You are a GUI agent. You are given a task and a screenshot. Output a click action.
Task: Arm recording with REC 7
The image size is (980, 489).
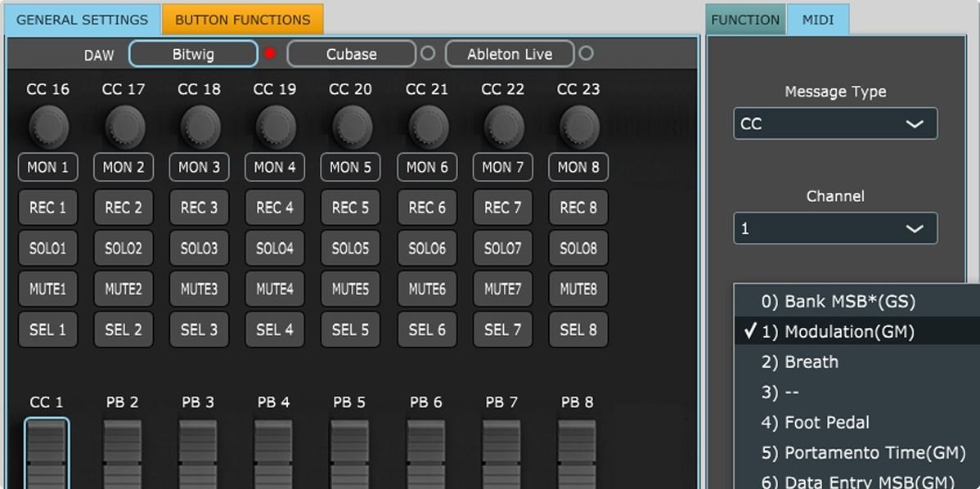point(502,207)
